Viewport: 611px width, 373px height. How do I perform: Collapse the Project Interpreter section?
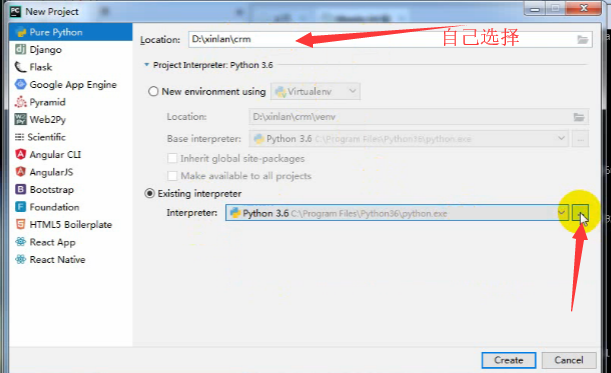coord(147,65)
